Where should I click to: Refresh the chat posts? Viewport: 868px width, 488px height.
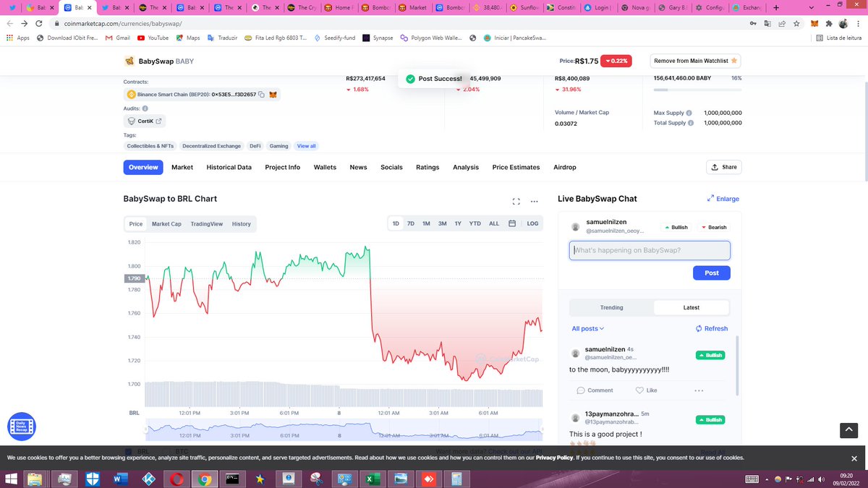click(712, 328)
